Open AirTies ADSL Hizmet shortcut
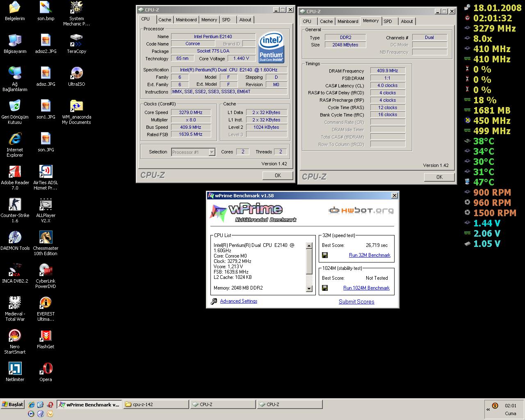This screenshot has width=525, height=420. (x=46, y=178)
